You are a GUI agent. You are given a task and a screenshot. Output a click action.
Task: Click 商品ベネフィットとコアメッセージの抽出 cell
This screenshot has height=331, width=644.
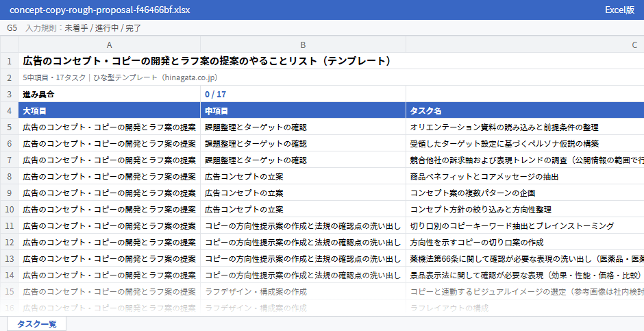pos(525,176)
